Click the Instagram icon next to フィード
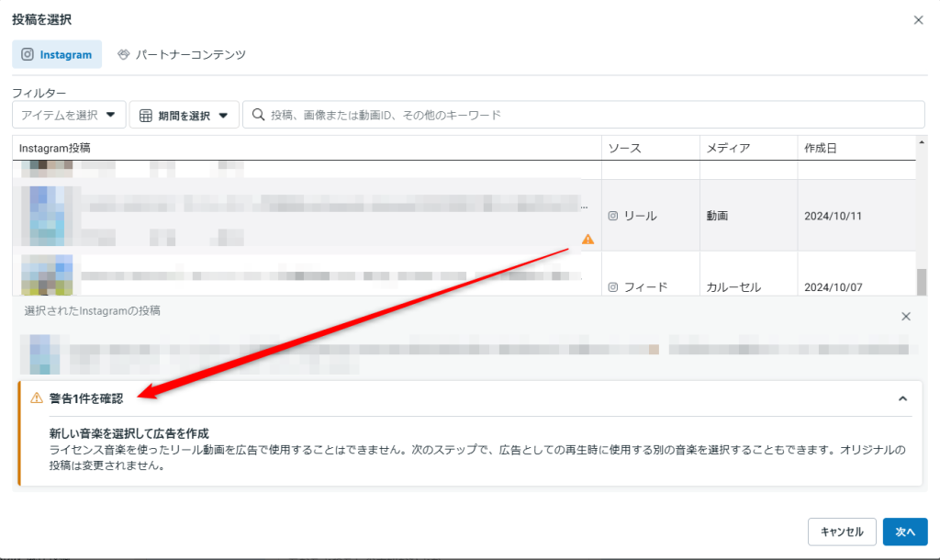940x560 pixels. pyautogui.click(x=613, y=287)
